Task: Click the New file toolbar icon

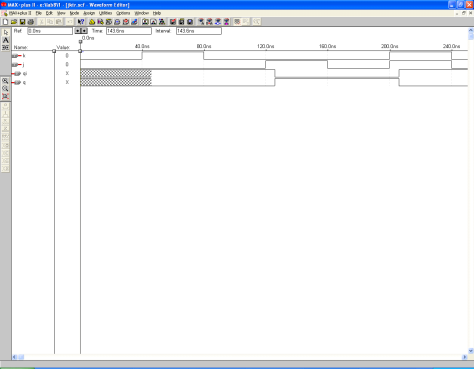Action: coord(5,22)
